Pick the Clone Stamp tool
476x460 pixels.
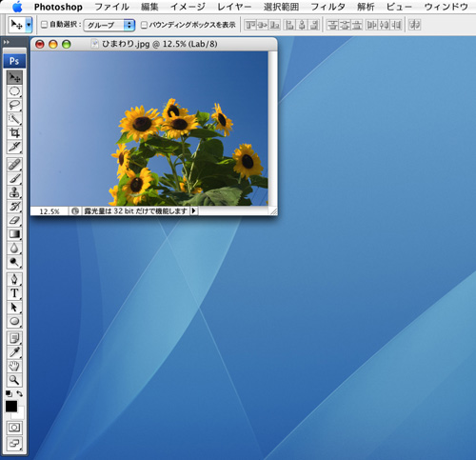(x=14, y=192)
